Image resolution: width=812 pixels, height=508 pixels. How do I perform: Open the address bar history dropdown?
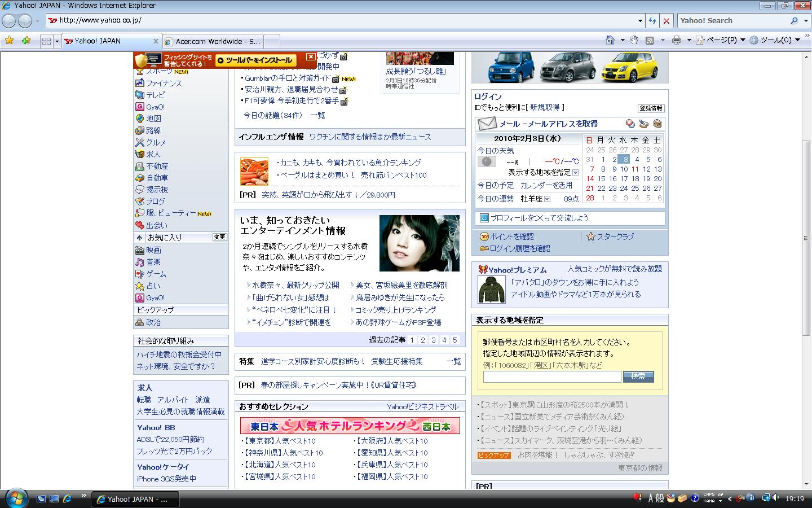pyautogui.click(x=640, y=21)
